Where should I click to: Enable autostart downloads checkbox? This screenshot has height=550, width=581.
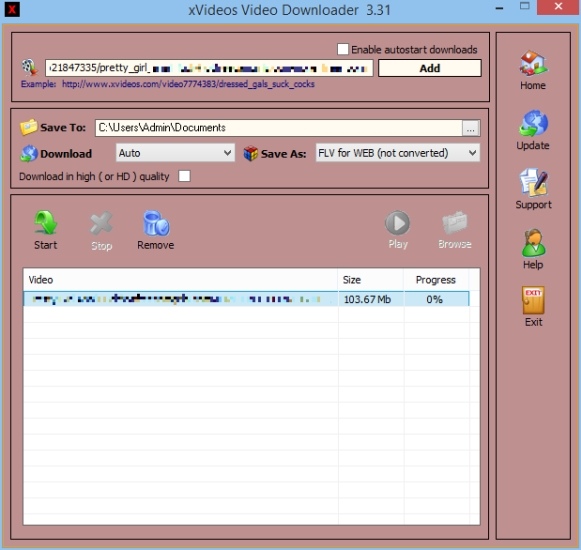click(x=343, y=49)
